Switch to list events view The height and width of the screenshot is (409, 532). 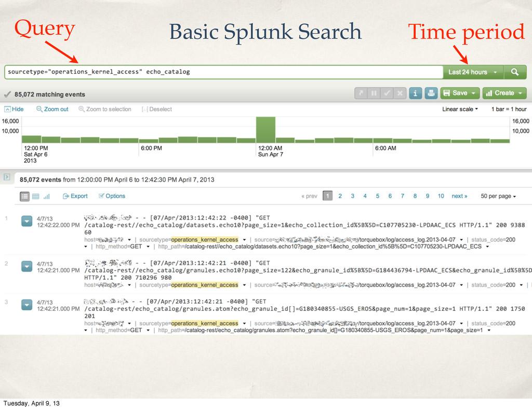tap(24, 196)
